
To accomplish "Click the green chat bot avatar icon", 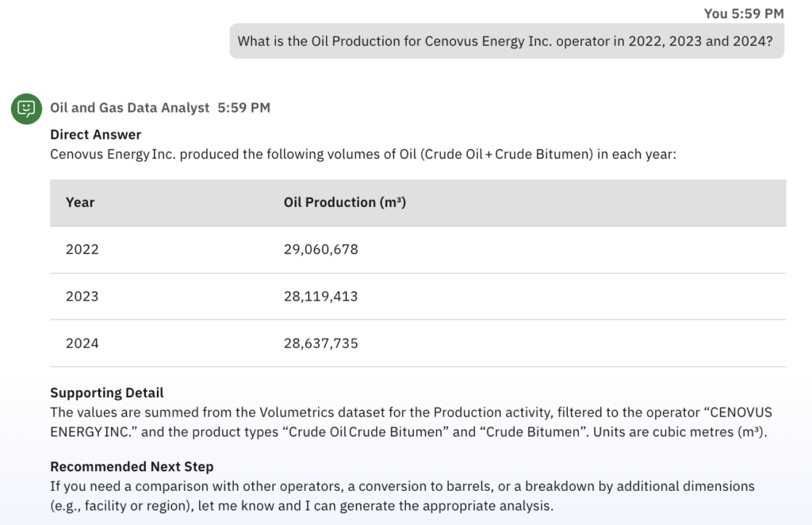I will click(x=26, y=108).
